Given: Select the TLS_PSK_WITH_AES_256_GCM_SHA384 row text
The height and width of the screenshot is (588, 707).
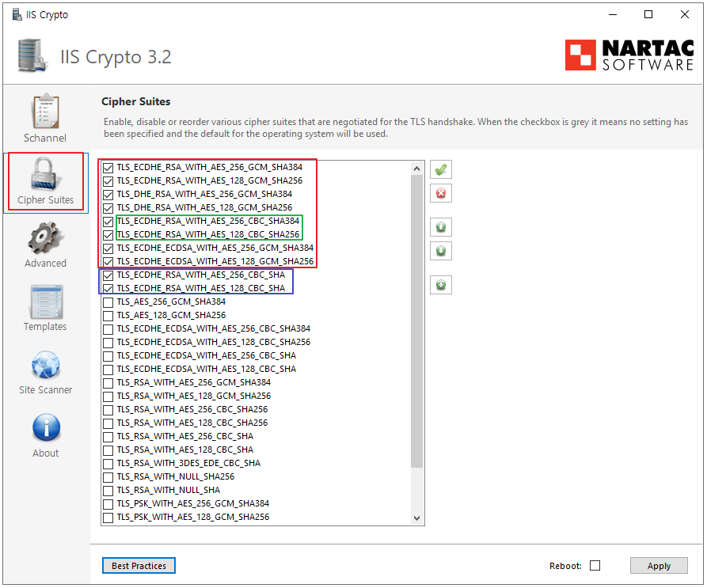Looking at the screenshot, I should pos(193,504).
